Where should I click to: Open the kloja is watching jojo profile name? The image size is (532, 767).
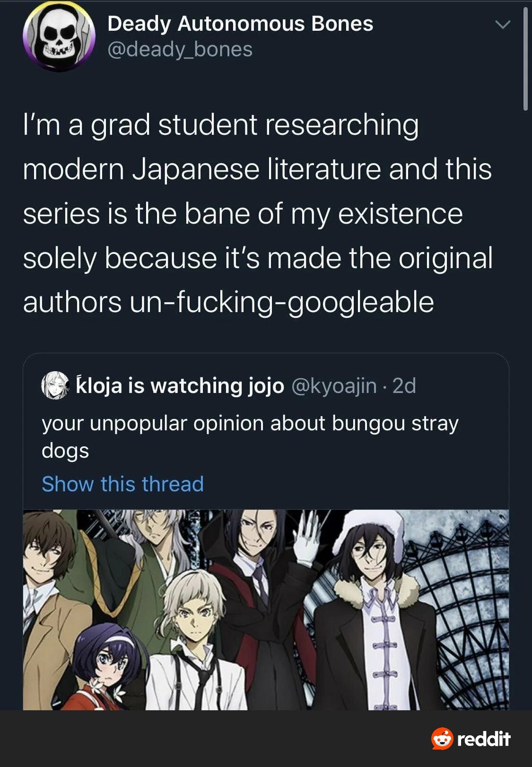180,385
